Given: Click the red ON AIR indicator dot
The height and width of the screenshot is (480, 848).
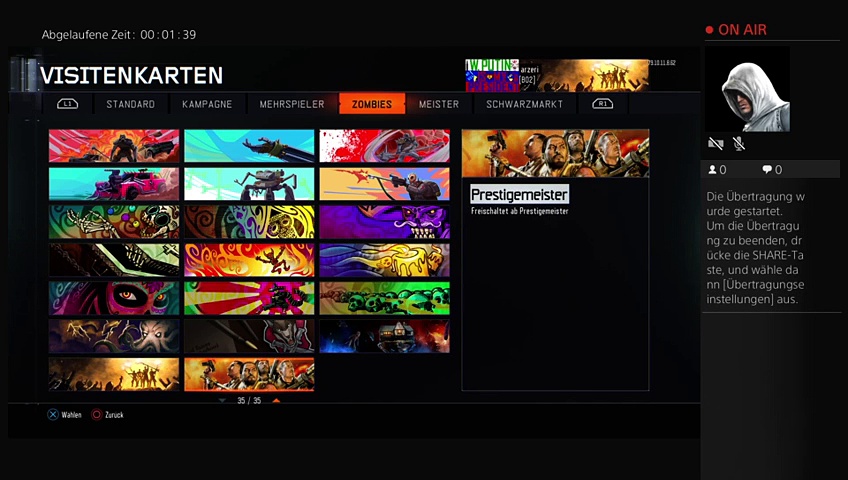Looking at the screenshot, I should click(x=709, y=30).
